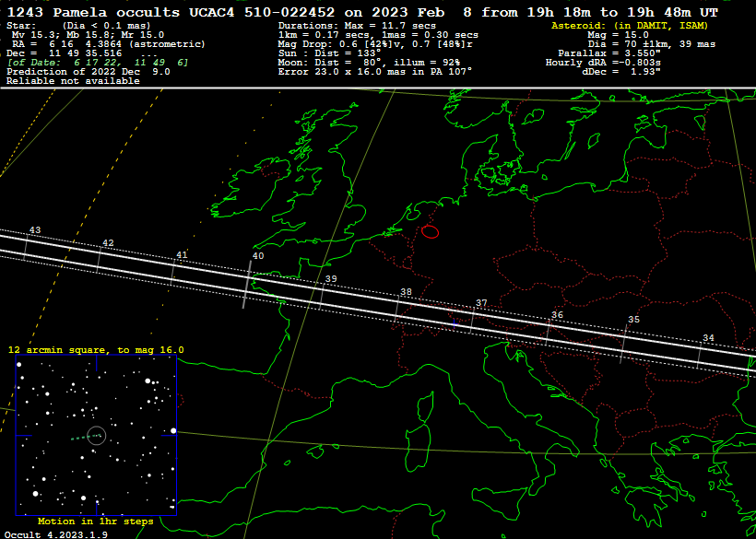The image size is (756, 539).
Task: Click the 'Motion in 1hr steps' caption
Action: (x=96, y=521)
